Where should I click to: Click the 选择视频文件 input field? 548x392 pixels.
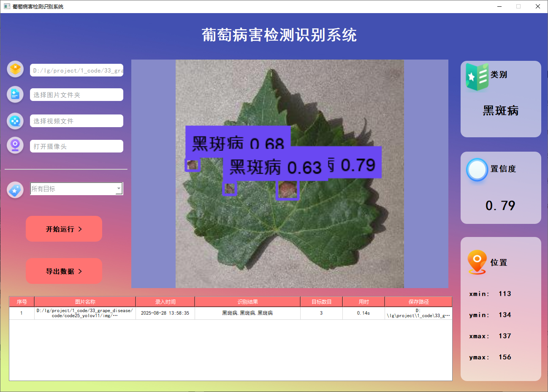(x=76, y=121)
